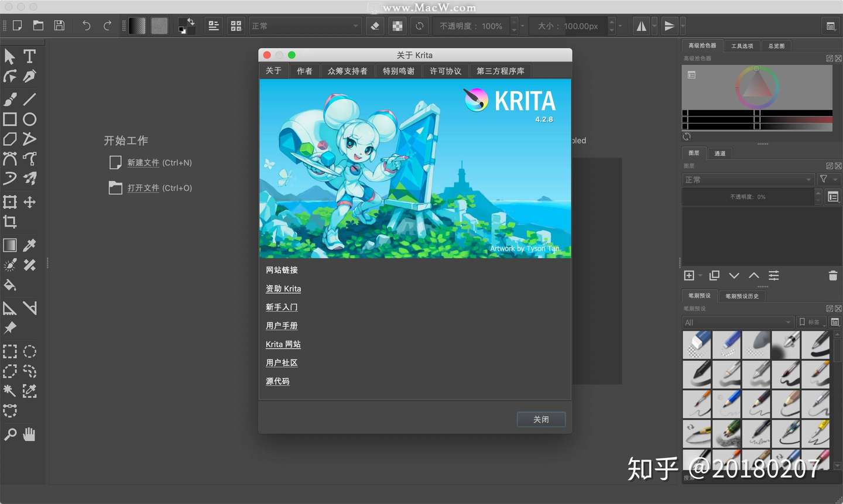
Task: Select the Ellipse tool
Action: 29,119
